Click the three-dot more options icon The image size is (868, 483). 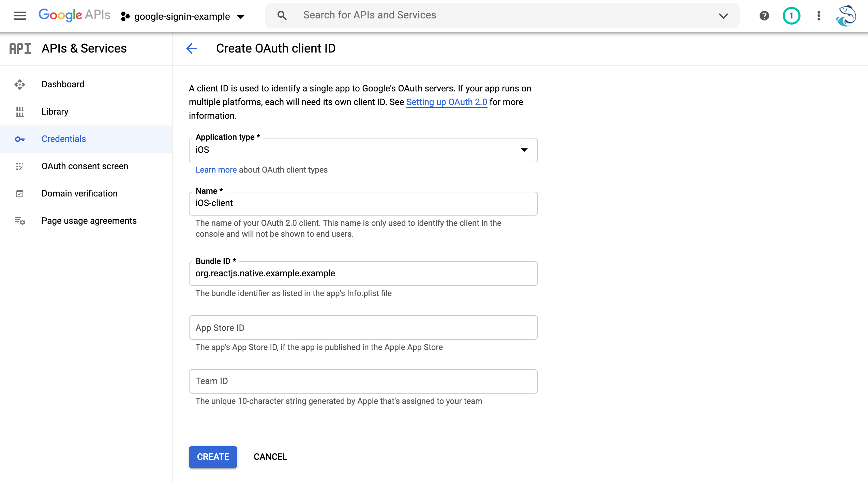[819, 16]
